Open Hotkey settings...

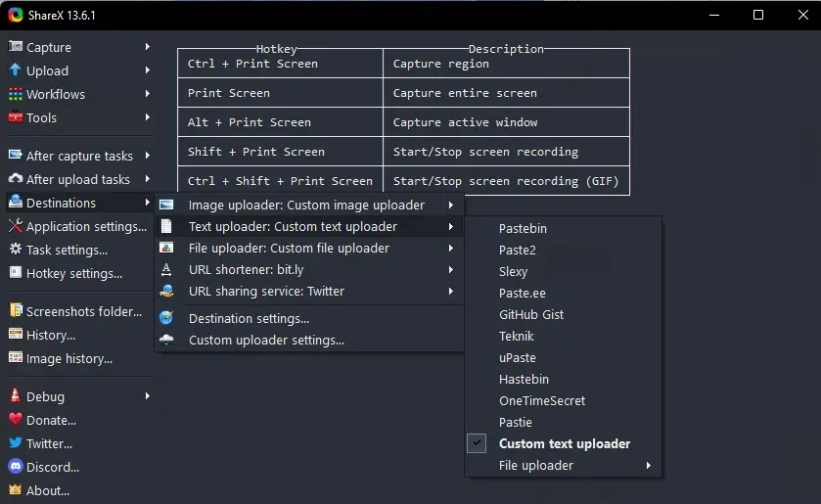pyautogui.click(x=79, y=273)
